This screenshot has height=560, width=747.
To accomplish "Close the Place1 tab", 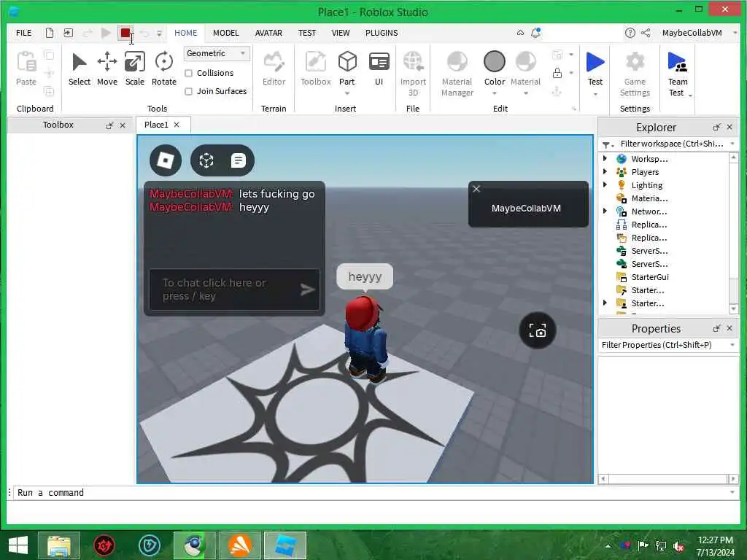I will 177,125.
